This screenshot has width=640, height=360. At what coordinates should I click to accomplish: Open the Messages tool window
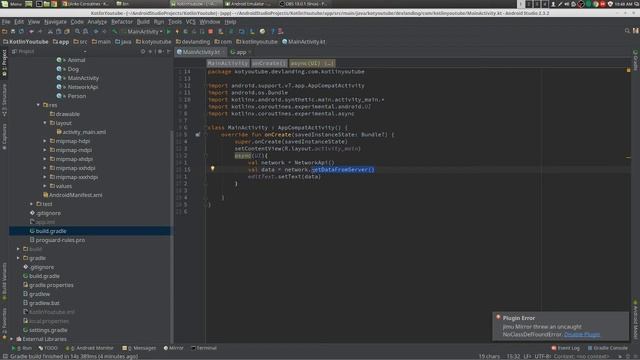pyautogui.click(x=139, y=348)
